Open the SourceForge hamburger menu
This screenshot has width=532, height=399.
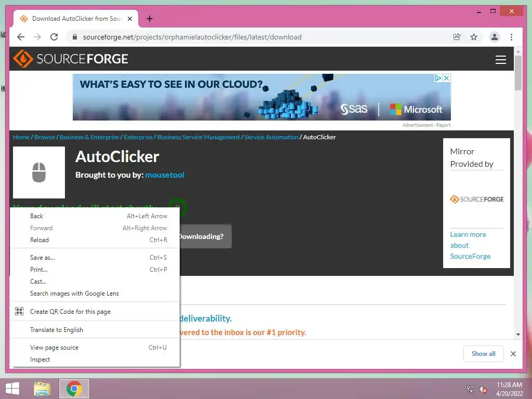coord(500,59)
